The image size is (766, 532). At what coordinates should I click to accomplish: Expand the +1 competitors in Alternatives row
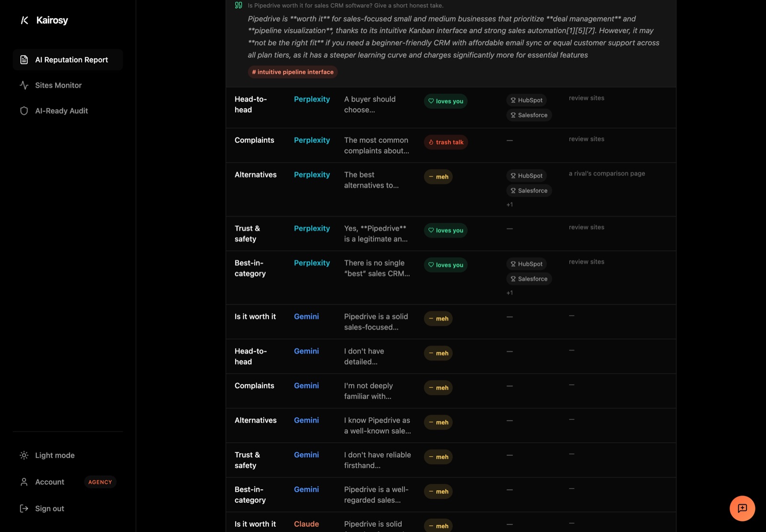click(x=509, y=204)
